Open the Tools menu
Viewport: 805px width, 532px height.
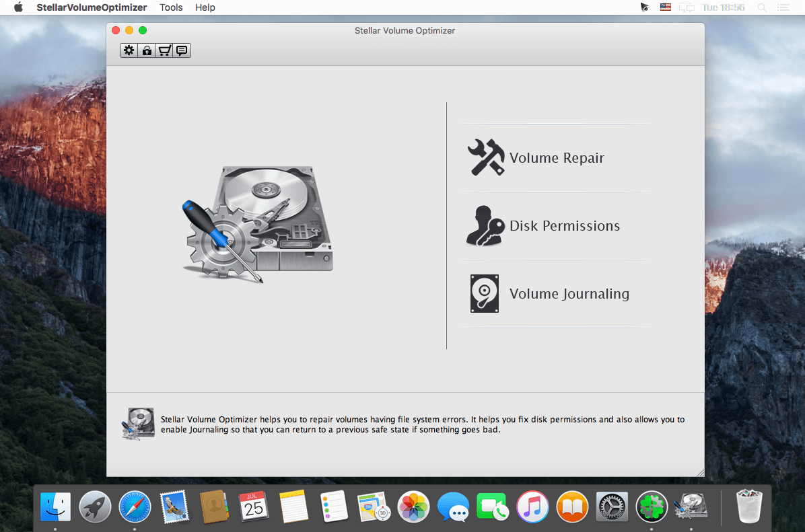[171, 7]
